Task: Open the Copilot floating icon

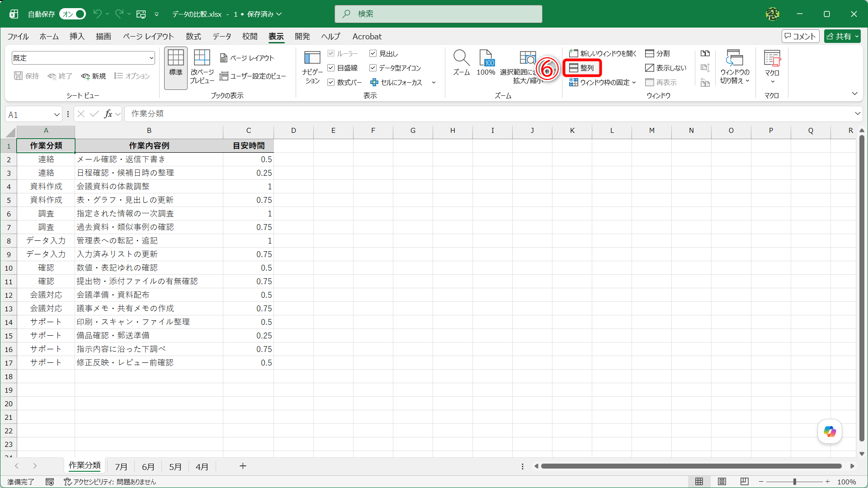Action: (x=830, y=432)
